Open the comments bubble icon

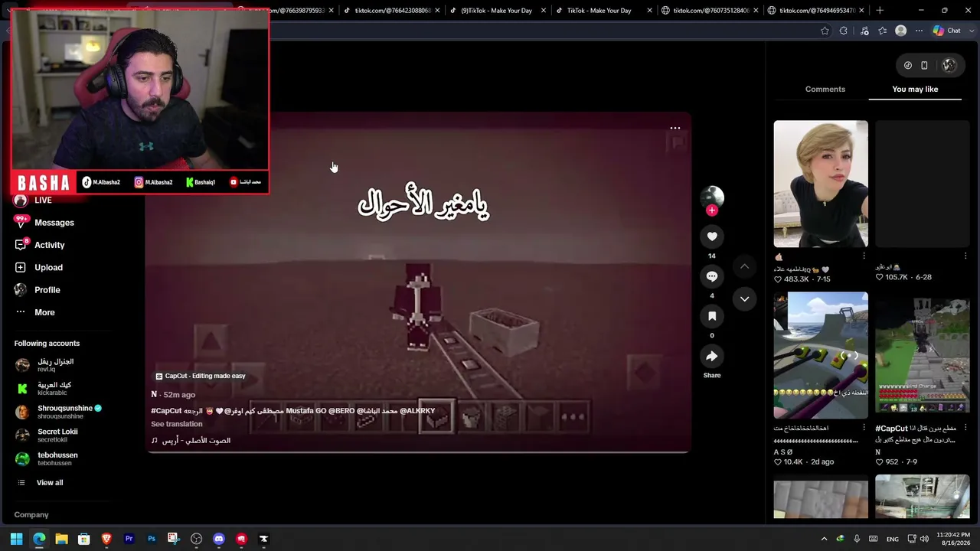tap(712, 276)
